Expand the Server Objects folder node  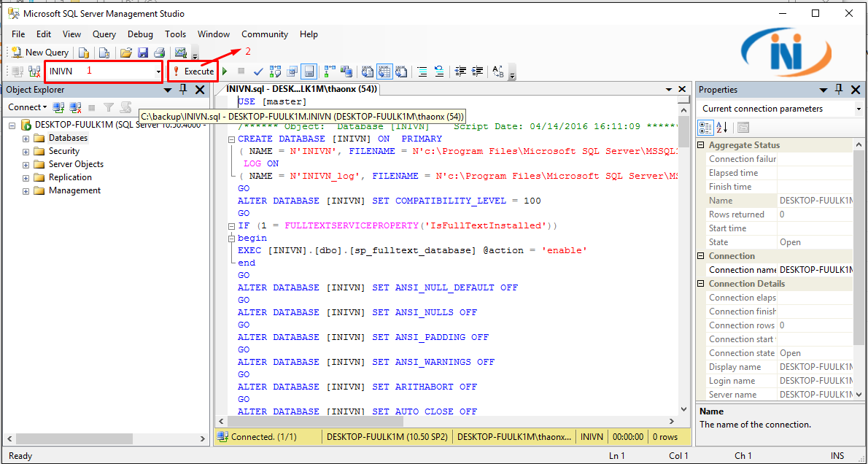click(26, 165)
